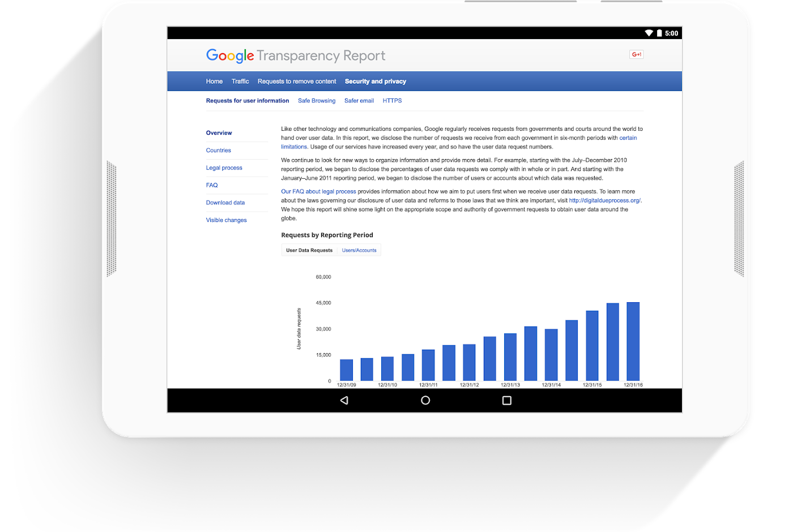Tap the Wi-Fi status icon
This screenshot has height=532, width=793.
[x=649, y=33]
